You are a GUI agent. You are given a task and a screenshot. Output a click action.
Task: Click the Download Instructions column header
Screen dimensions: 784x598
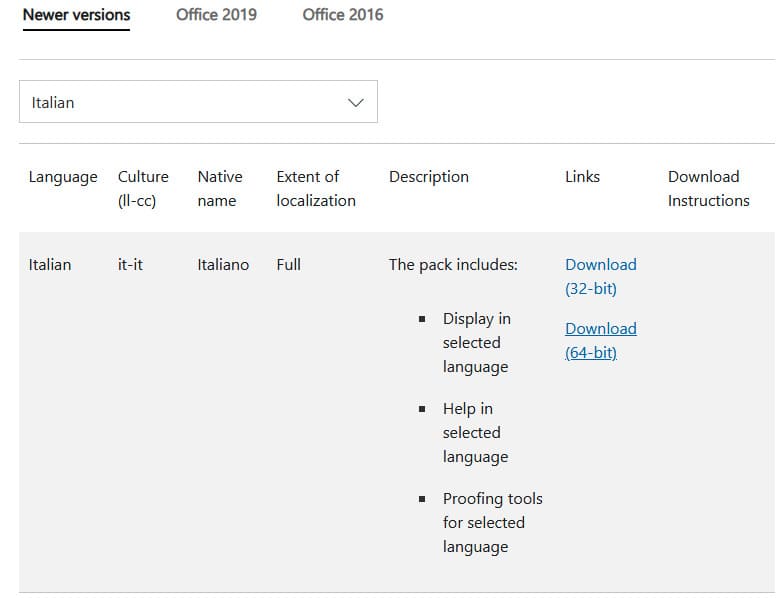(708, 188)
